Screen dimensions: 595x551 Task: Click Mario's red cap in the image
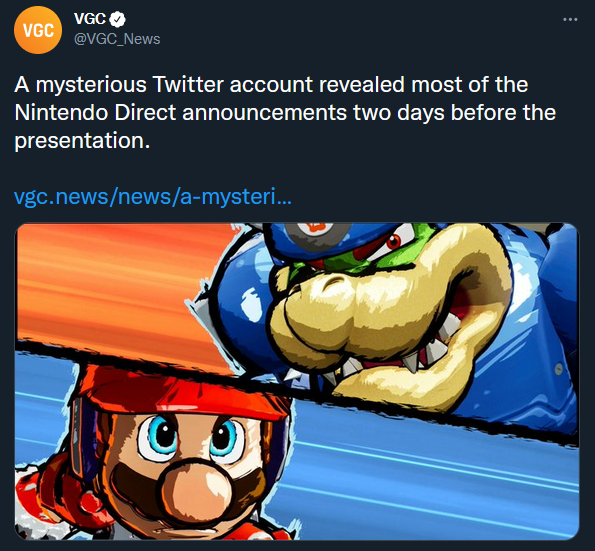(x=182, y=391)
